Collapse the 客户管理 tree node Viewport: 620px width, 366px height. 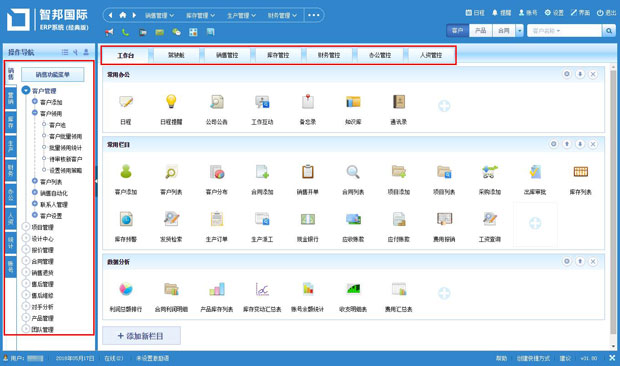point(26,91)
